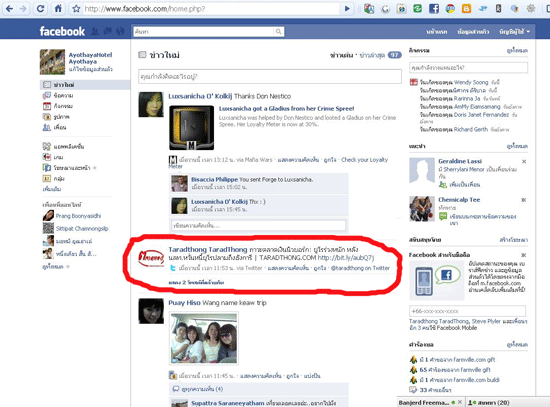Screen dimensions: 550x407
Task: Click message icon under Chemicalp Tee
Action: coord(443,216)
